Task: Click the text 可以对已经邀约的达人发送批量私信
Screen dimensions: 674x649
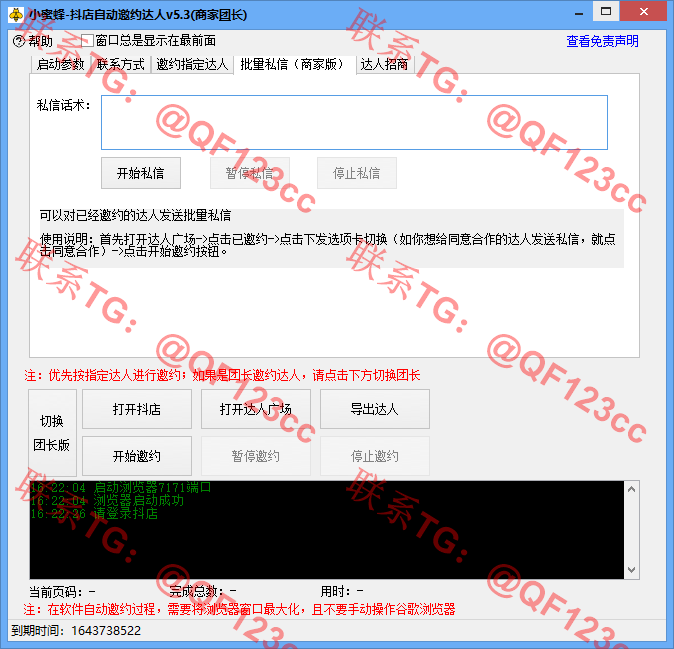Action: [135, 215]
